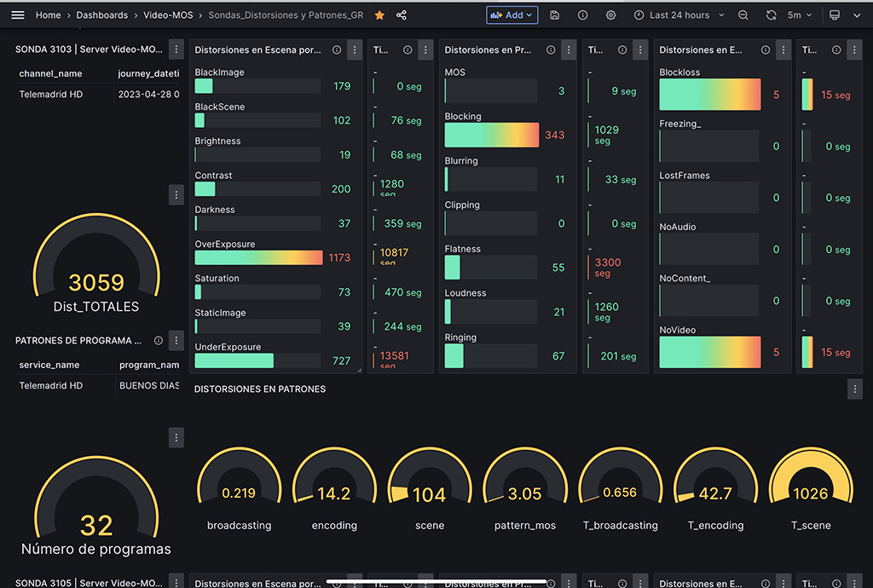Open the Add dropdown
Image resolution: width=873 pixels, height=588 pixels.
click(512, 15)
